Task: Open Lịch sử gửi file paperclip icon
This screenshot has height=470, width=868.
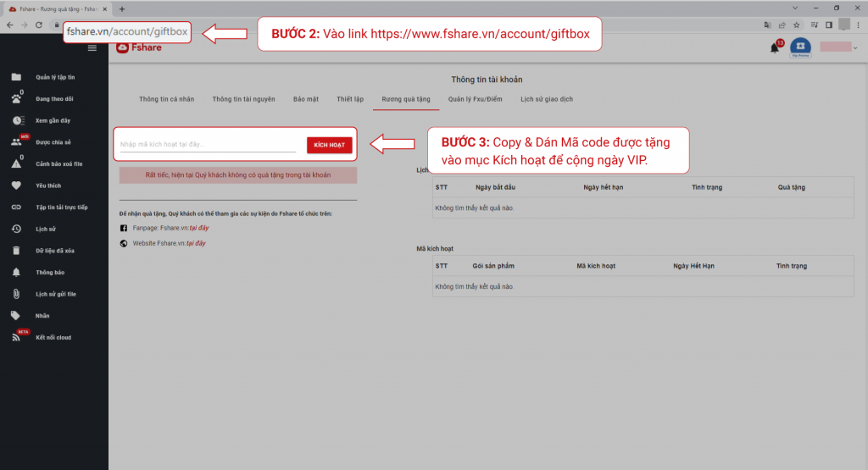Action: coord(16,294)
